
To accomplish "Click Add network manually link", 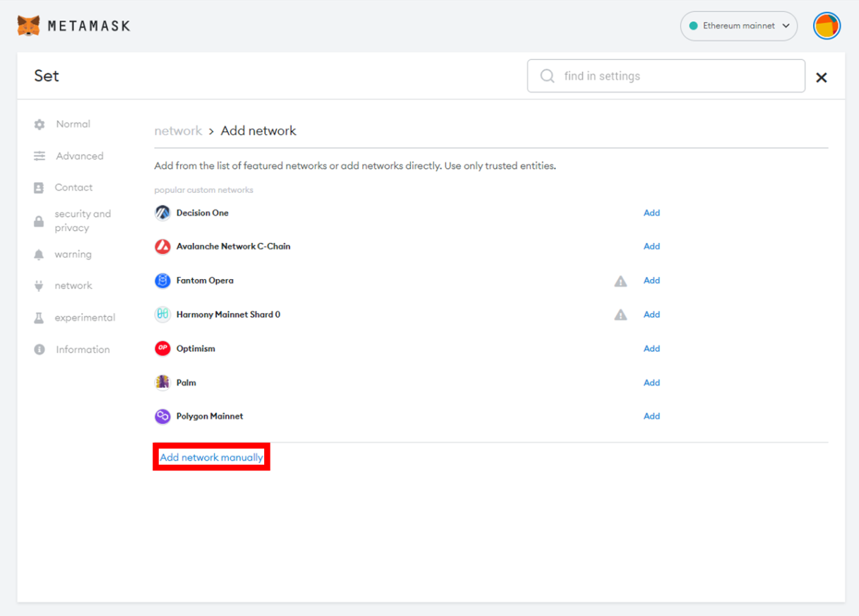I will point(211,458).
